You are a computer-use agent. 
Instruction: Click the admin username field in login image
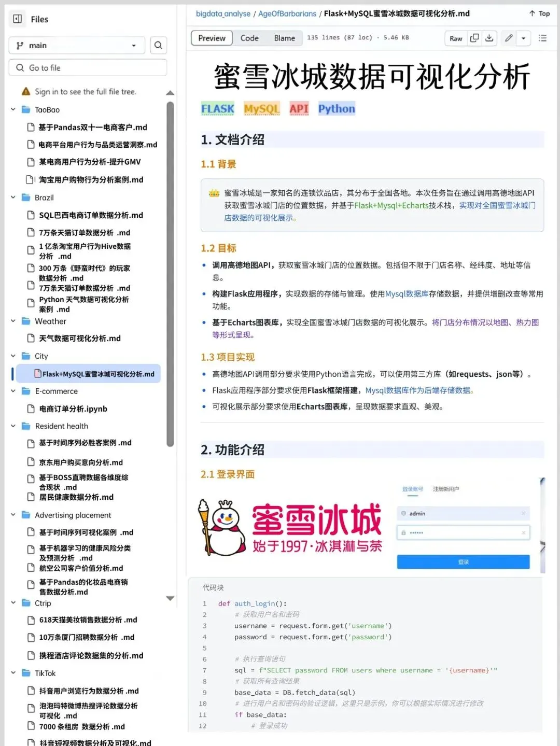coord(463,514)
